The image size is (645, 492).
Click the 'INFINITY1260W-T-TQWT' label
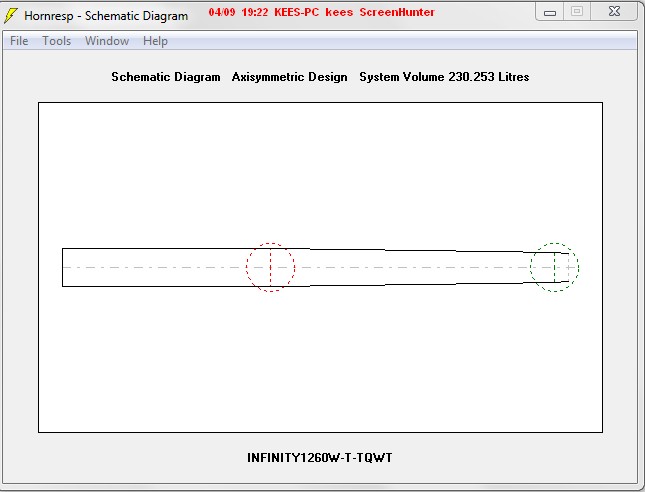point(320,457)
